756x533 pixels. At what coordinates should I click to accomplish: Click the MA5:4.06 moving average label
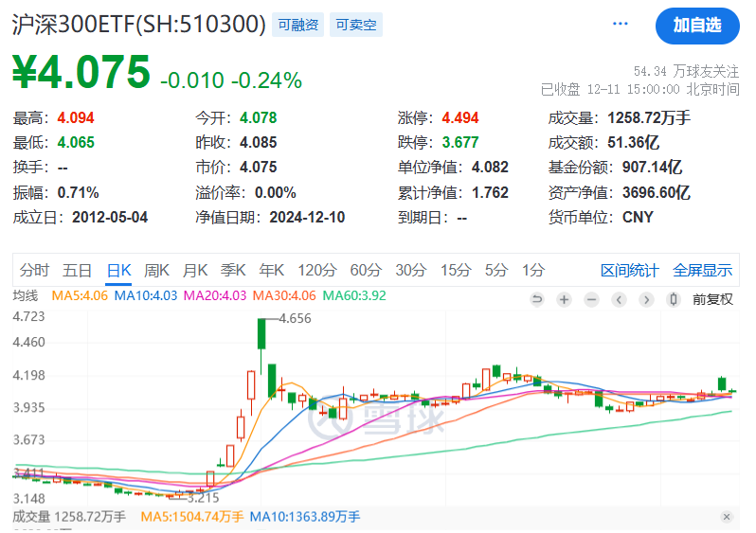coord(80,295)
